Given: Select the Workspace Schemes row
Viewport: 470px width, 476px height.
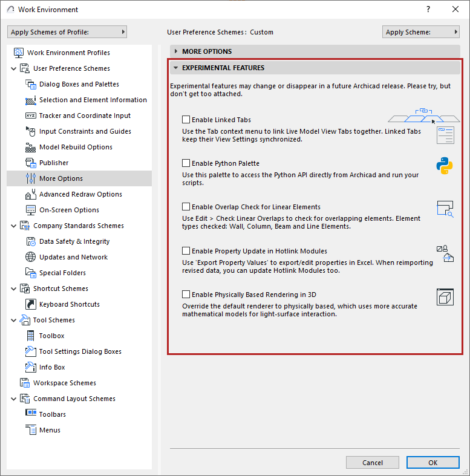Looking at the screenshot, I should [x=79, y=383].
